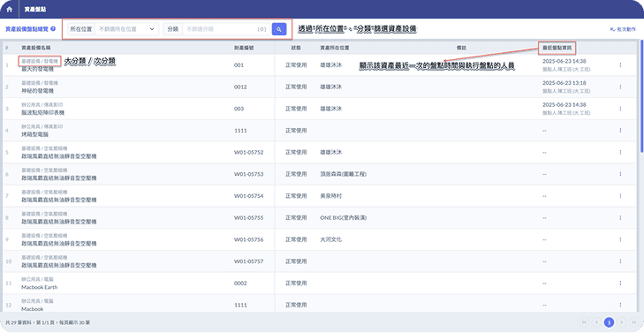Click 正常使用 status for asset 0012
This screenshot has height=333, width=644.
pos(296,87)
